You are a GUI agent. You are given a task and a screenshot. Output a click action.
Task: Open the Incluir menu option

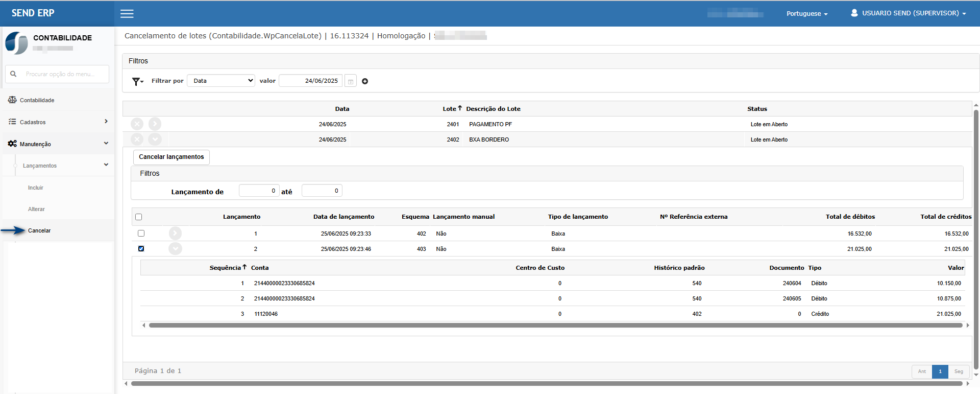coord(36,188)
